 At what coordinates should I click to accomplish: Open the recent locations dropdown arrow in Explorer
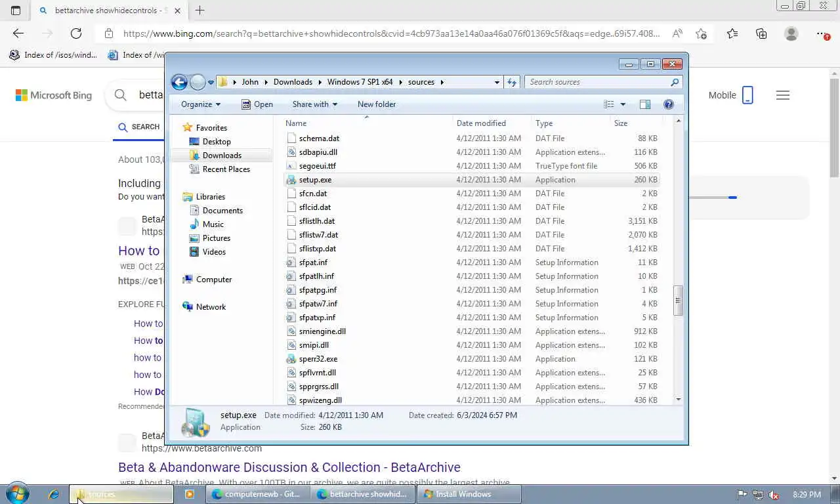click(x=211, y=82)
